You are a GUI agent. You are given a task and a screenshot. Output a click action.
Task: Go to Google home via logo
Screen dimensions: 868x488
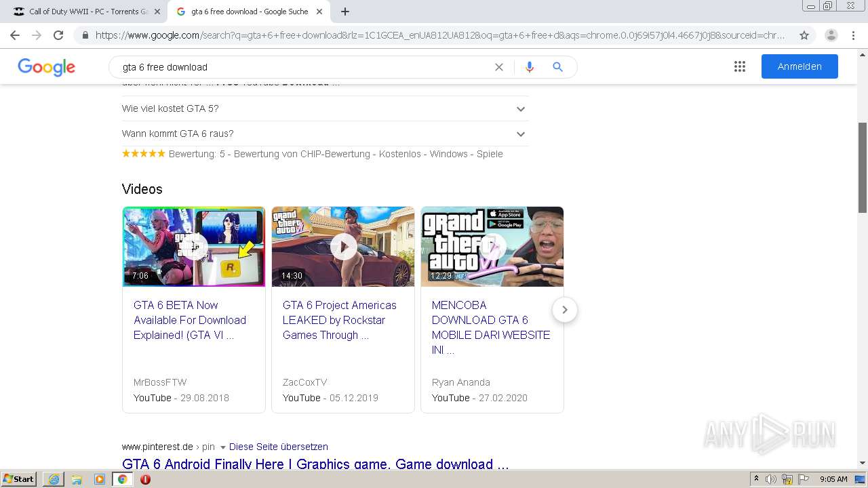coord(46,67)
